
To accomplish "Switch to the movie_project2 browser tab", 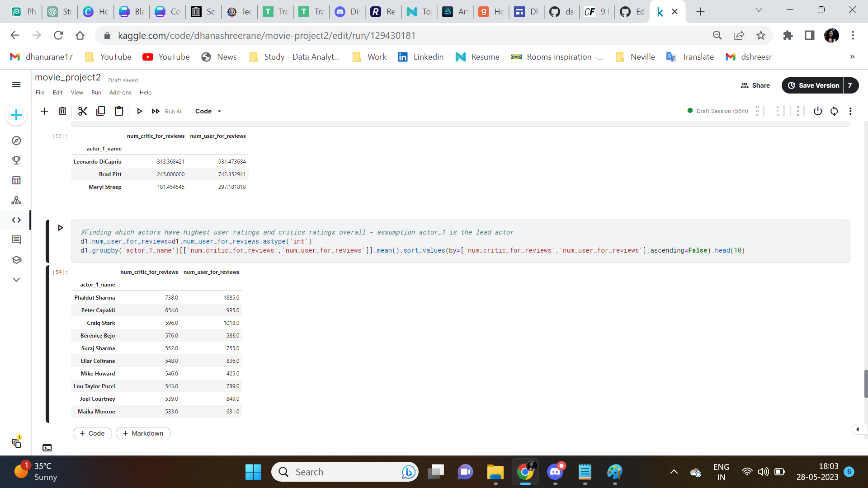I will point(661,11).
